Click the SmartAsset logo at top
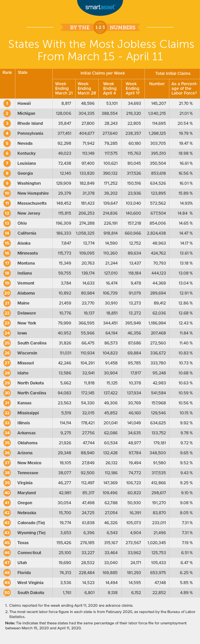This screenshot has width=200, height=644. [101, 7]
